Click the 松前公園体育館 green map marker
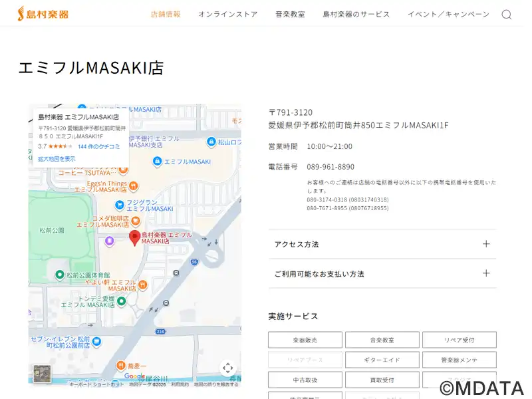Viewport: 532px width, 399px height. (x=60, y=275)
